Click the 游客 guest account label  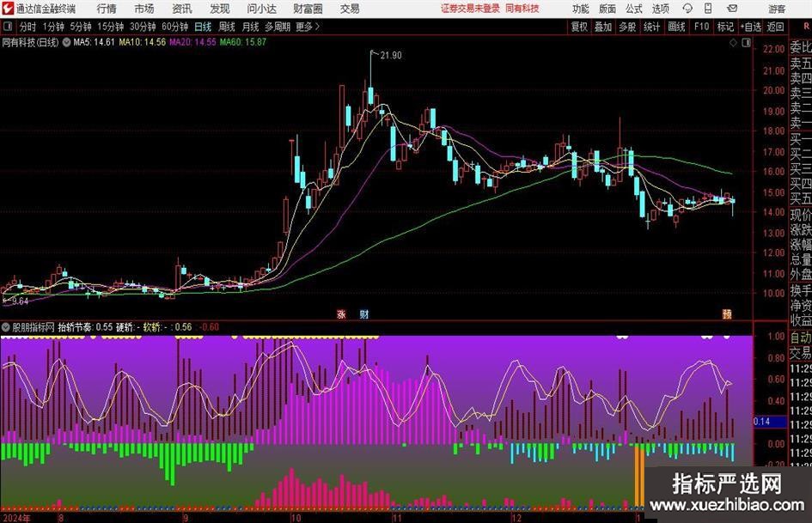tap(776, 9)
